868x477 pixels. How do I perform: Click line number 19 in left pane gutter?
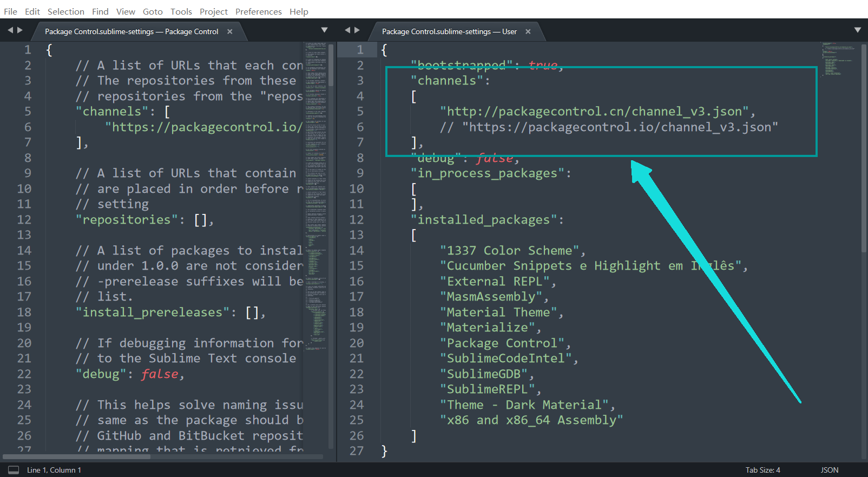tap(24, 328)
